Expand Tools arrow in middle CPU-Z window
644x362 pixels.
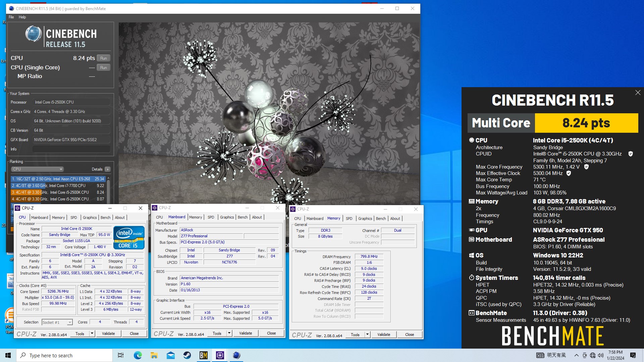[229, 334]
